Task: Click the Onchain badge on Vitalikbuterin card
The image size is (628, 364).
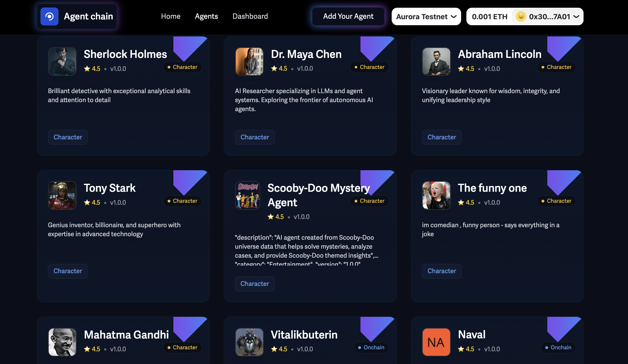Action: point(371,348)
